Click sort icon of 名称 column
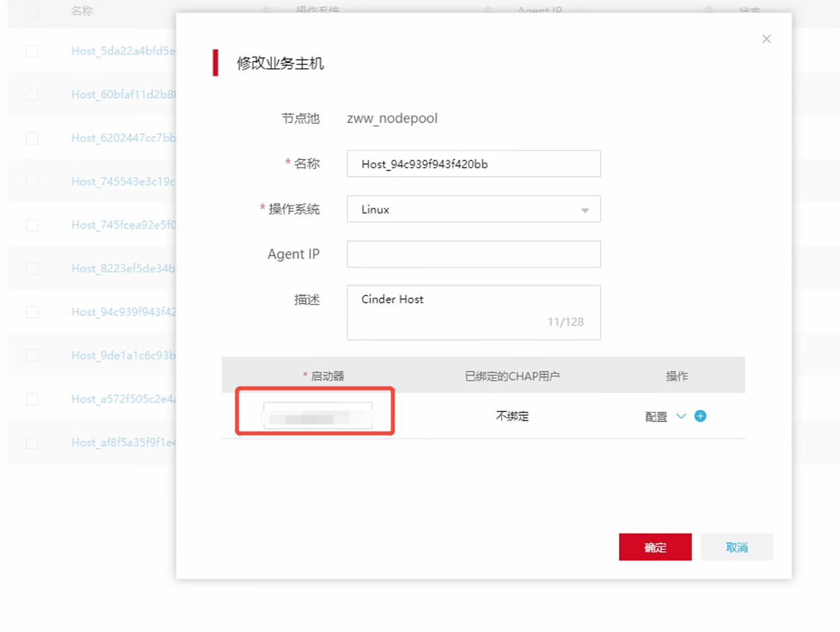 pyautogui.click(x=266, y=10)
